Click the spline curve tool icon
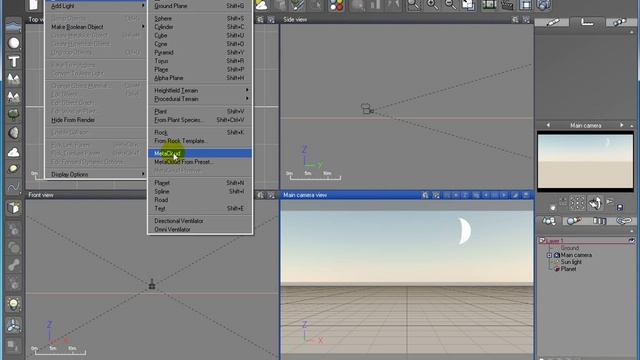640x360 pixels. coord(13,188)
